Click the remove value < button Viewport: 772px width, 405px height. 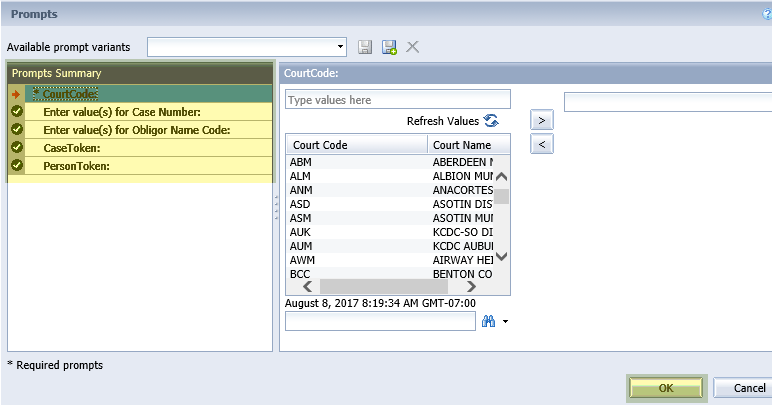542,144
